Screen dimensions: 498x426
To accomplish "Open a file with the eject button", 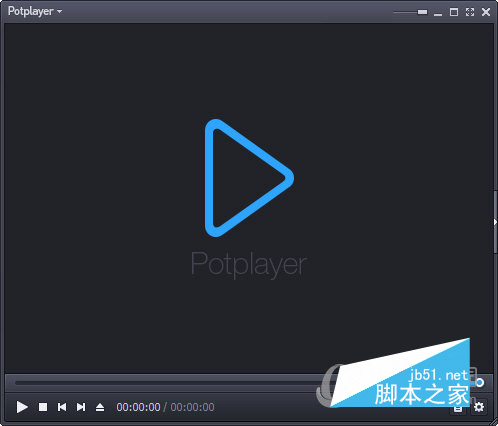I will (x=100, y=407).
